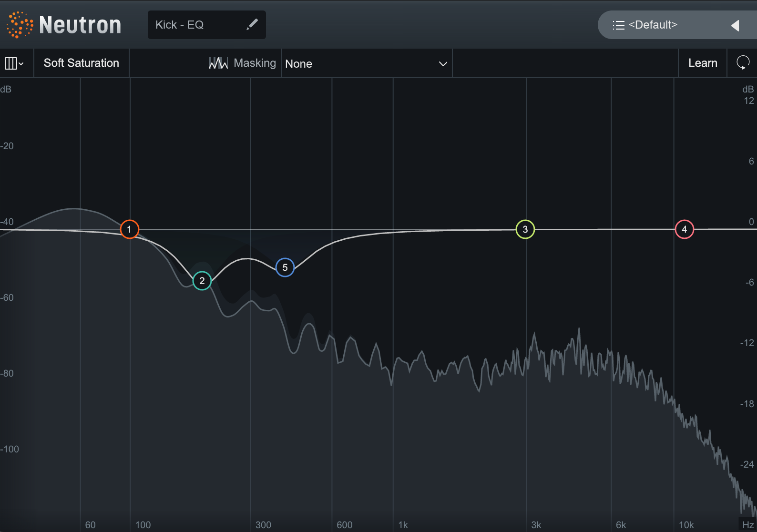
Task: Open the preset list icon
Action: (618, 25)
